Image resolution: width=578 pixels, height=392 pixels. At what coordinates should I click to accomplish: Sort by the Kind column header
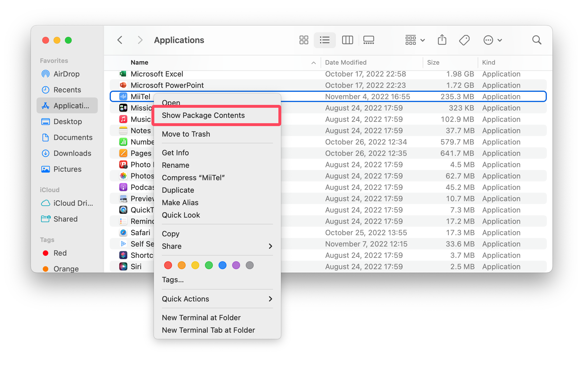pos(488,62)
